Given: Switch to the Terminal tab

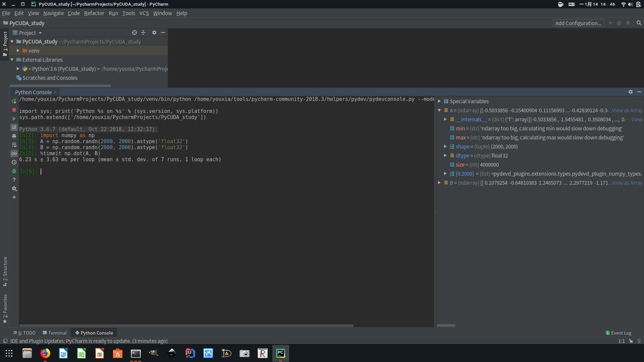Looking at the screenshot, I should [55, 333].
